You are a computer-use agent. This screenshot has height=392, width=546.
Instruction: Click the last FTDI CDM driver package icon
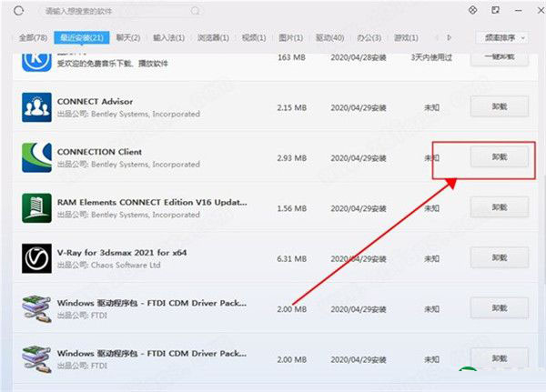click(x=36, y=359)
